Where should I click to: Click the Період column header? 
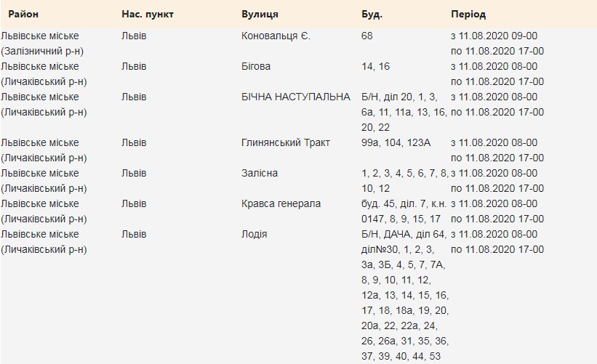(468, 15)
